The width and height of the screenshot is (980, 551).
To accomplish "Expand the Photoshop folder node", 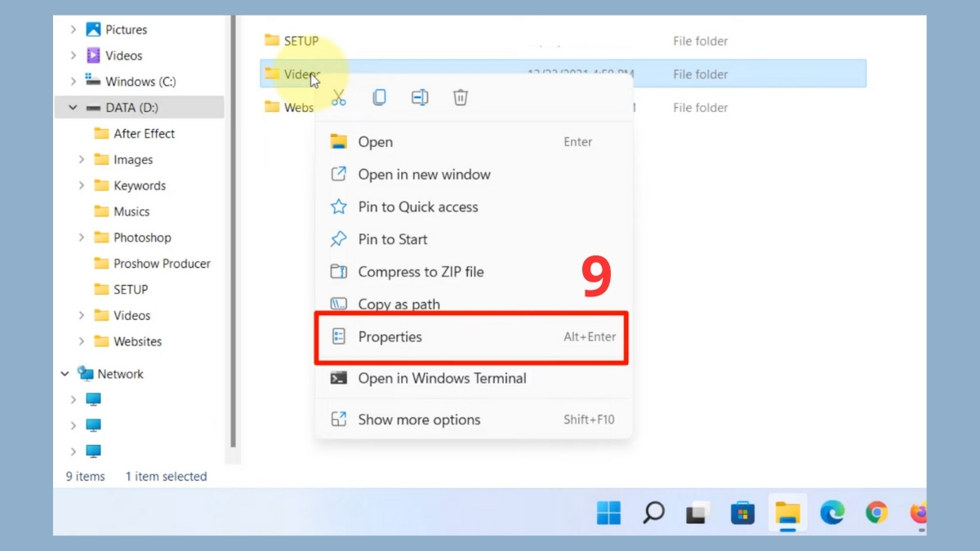I will [81, 238].
